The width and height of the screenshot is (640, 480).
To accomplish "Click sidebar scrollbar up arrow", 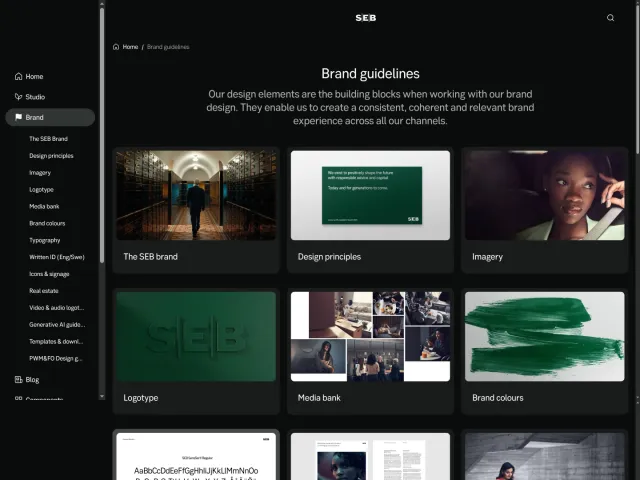I will (x=102, y=3).
